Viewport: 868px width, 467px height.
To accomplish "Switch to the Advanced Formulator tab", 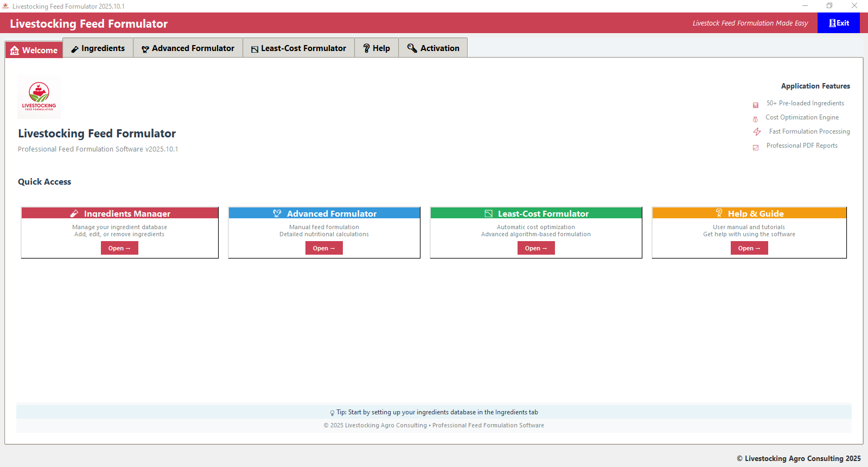I will [x=188, y=48].
